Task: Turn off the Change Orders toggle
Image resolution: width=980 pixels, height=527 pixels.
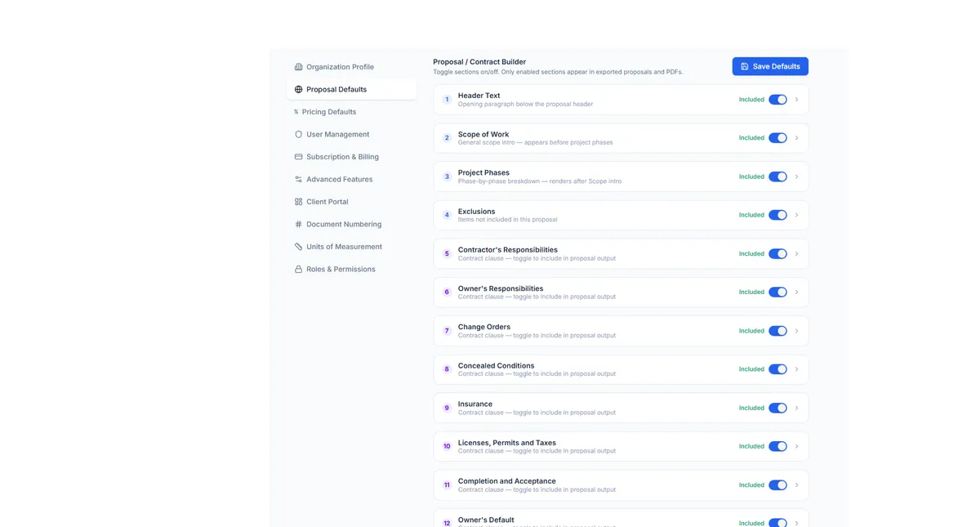Action: [x=777, y=331]
